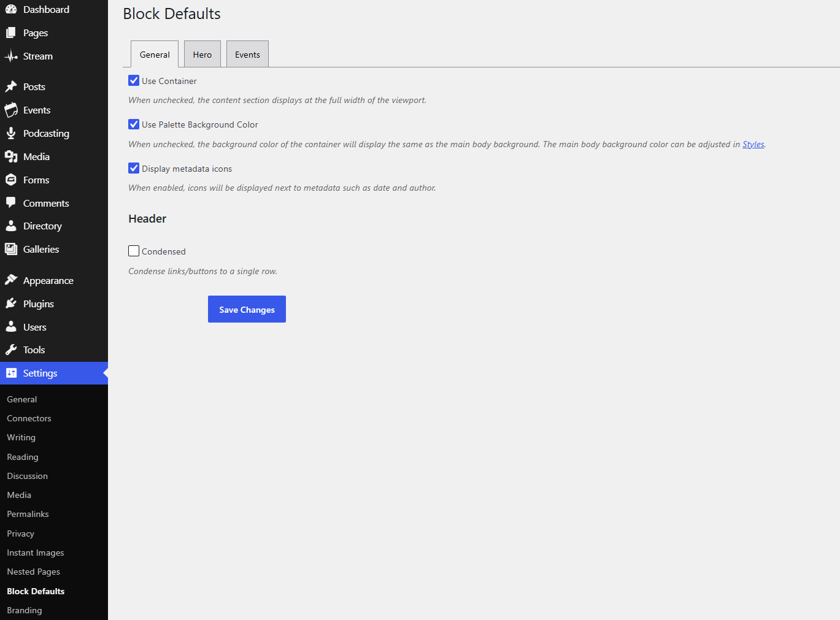The image size is (840, 620).
Task: Uncheck the Use Container checkbox
Action: click(134, 80)
